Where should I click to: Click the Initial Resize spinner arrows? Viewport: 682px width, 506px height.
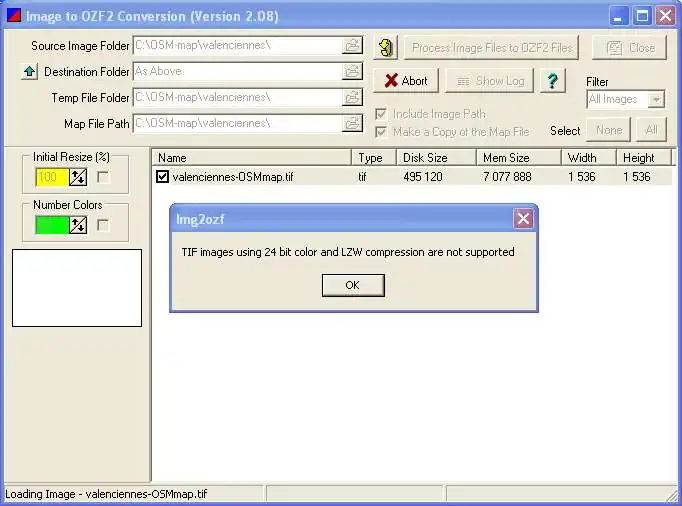click(x=78, y=177)
